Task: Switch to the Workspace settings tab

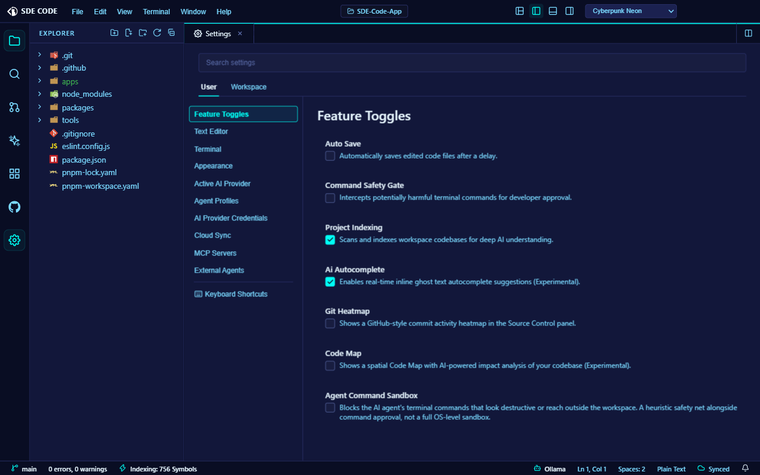Action: click(x=248, y=87)
